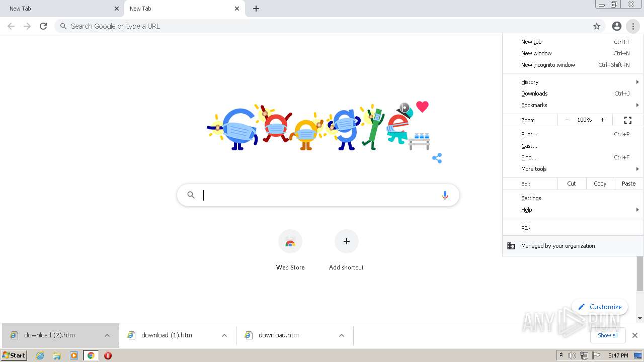The height and width of the screenshot is (362, 644).
Task: Expand options for download.htm
Action: 342,335
